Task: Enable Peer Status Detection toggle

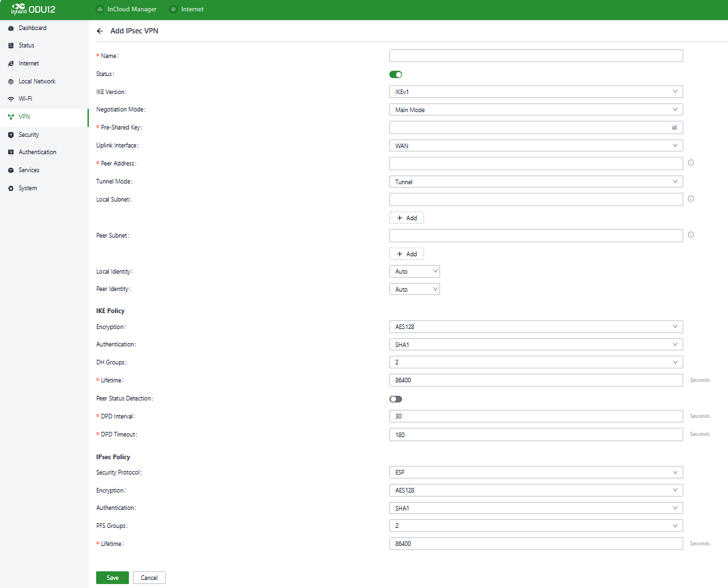Action: tap(395, 399)
